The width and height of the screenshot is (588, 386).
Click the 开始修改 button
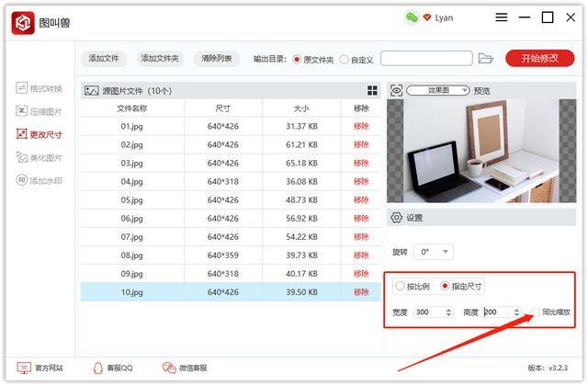point(539,59)
